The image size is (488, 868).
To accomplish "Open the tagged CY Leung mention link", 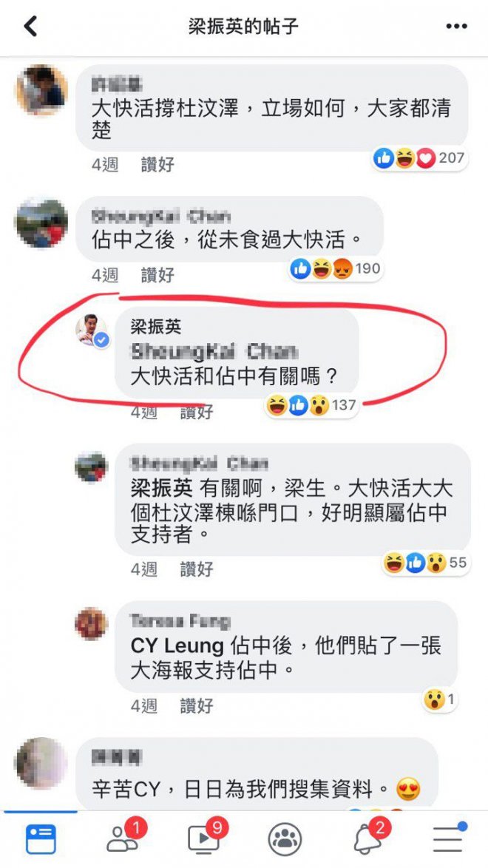I will click(x=177, y=646).
